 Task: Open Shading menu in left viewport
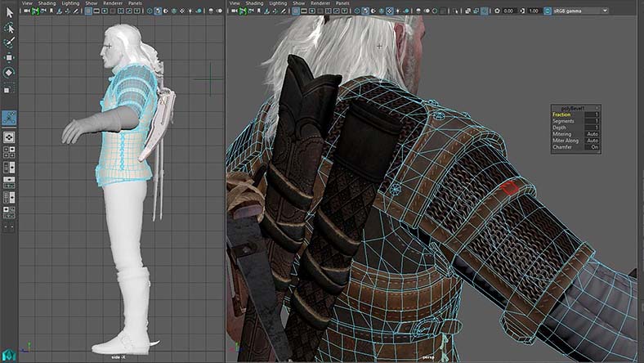pos(48,3)
